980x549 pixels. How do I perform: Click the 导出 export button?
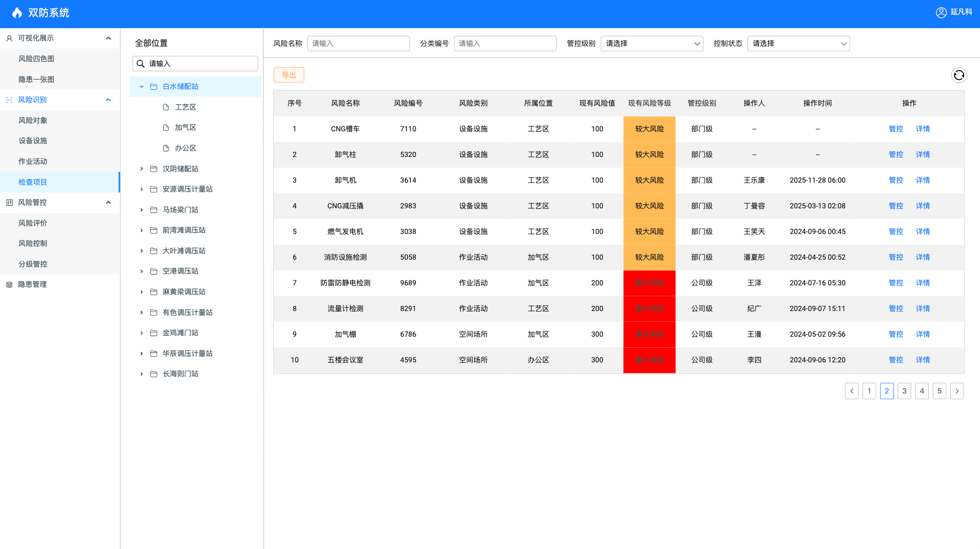click(x=289, y=75)
